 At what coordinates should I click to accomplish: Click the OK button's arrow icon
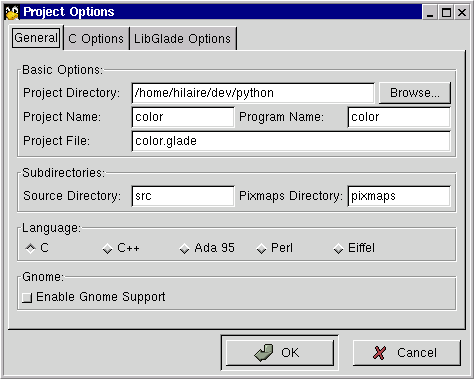(x=264, y=353)
